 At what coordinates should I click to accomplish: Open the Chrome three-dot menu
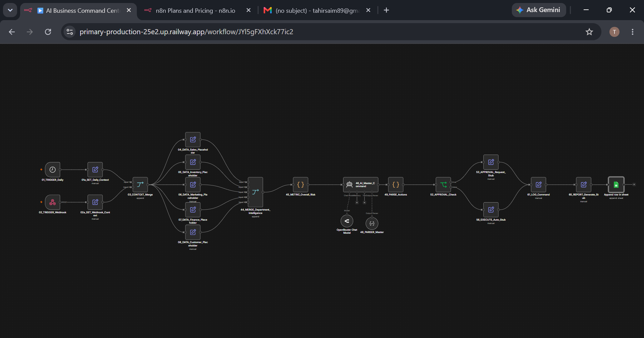click(x=633, y=32)
